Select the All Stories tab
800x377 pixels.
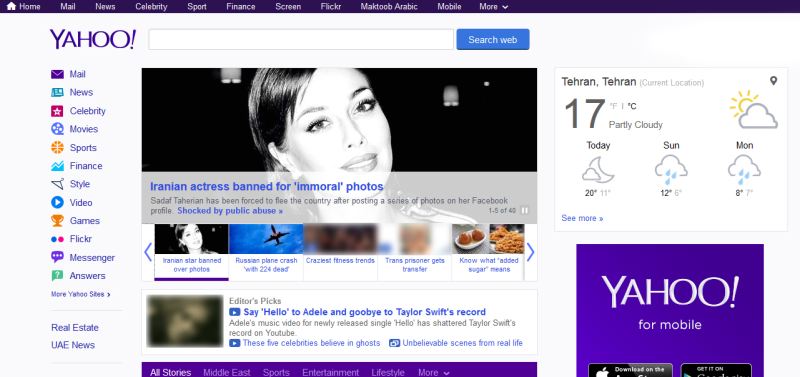point(170,372)
